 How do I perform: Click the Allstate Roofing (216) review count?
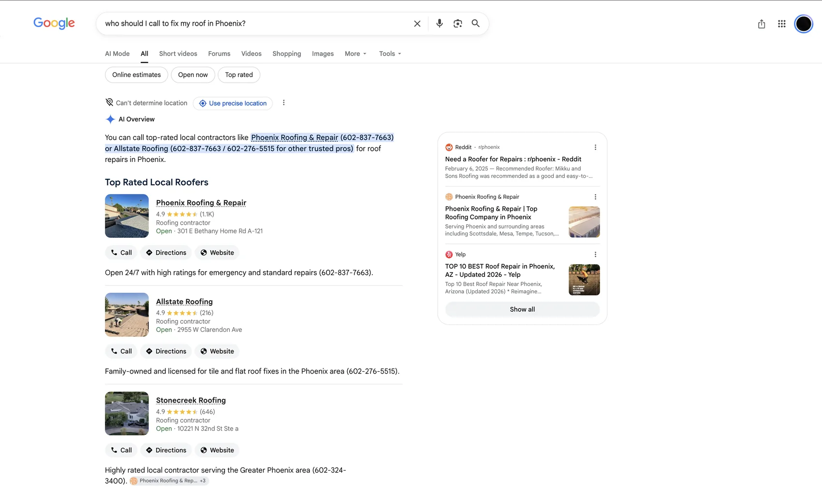pos(206,313)
